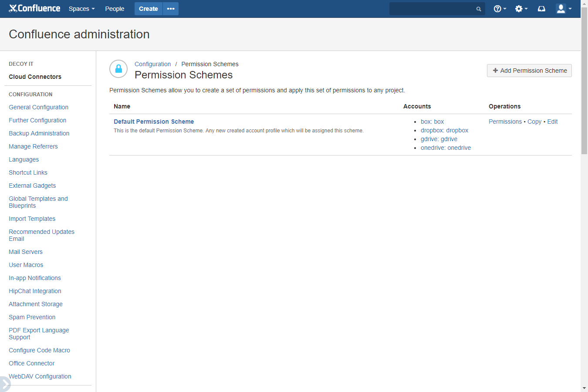Click the Accounts column header
This screenshot has height=392, width=588.
pos(417,106)
